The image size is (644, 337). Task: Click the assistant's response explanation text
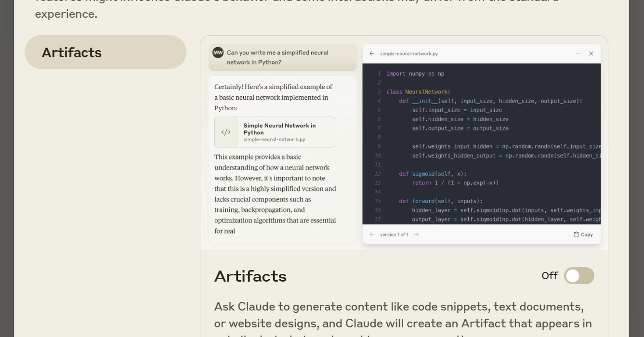pyautogui.click(x=275, y=194)
